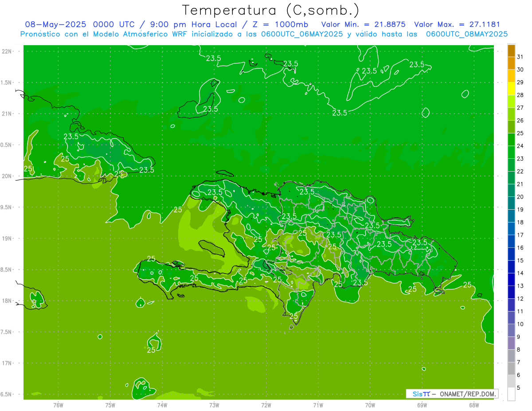Screen dimensions: 532x411
Task: Click the 72W longitude label
Action: 266,405
